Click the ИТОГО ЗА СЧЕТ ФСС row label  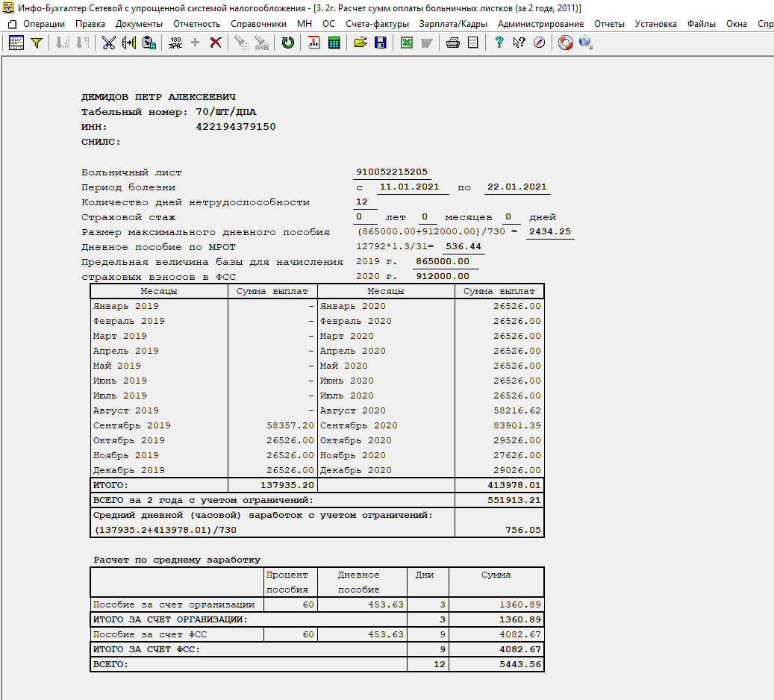point(146,650)
